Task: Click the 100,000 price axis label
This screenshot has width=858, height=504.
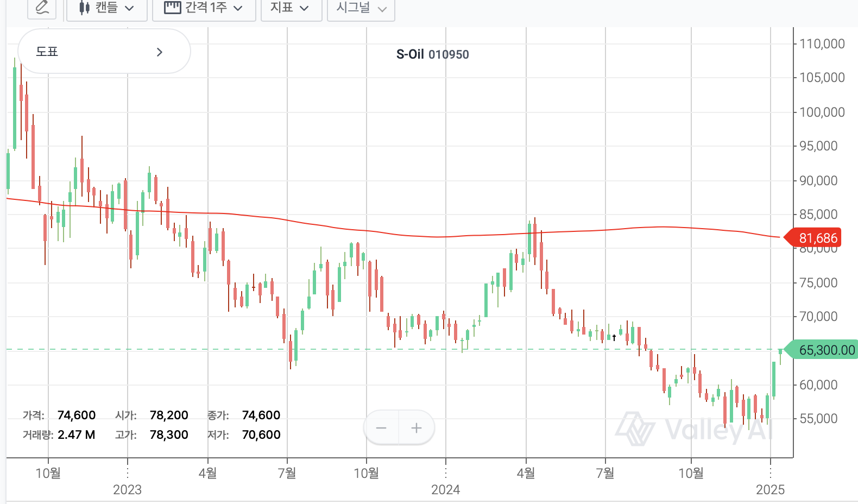Action: coord(822,112)
